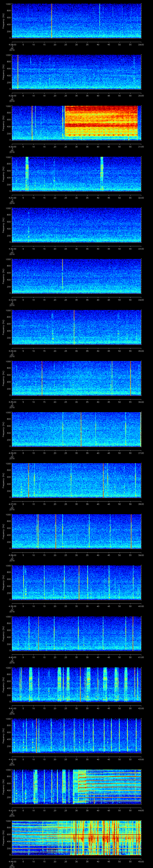This screenshot has height=868, width=153.
Task: Select the spectrogram panel beginning at 4:33:00
Action: (76, 276)
